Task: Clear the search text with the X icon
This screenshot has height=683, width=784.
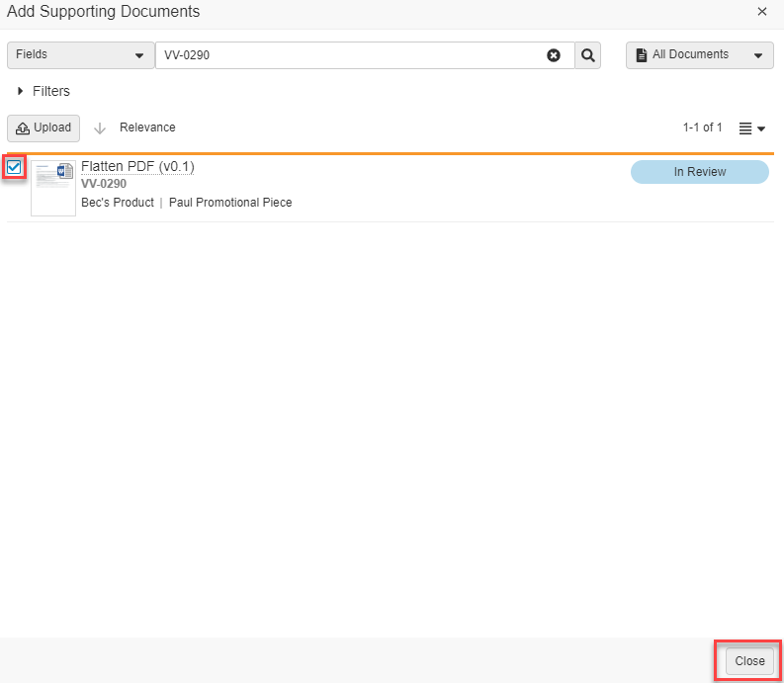Action: tap(554, 55)
